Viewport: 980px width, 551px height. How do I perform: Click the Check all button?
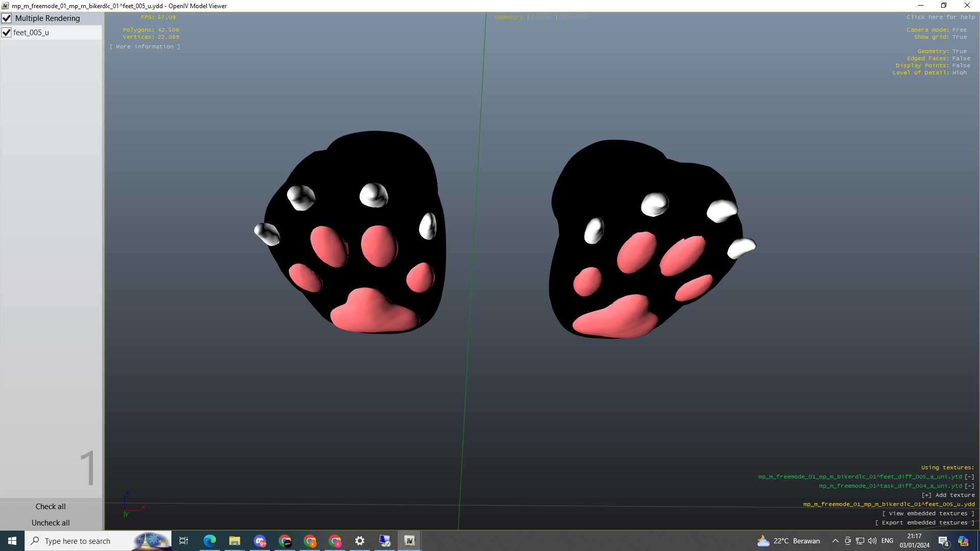tap(51, 507)
